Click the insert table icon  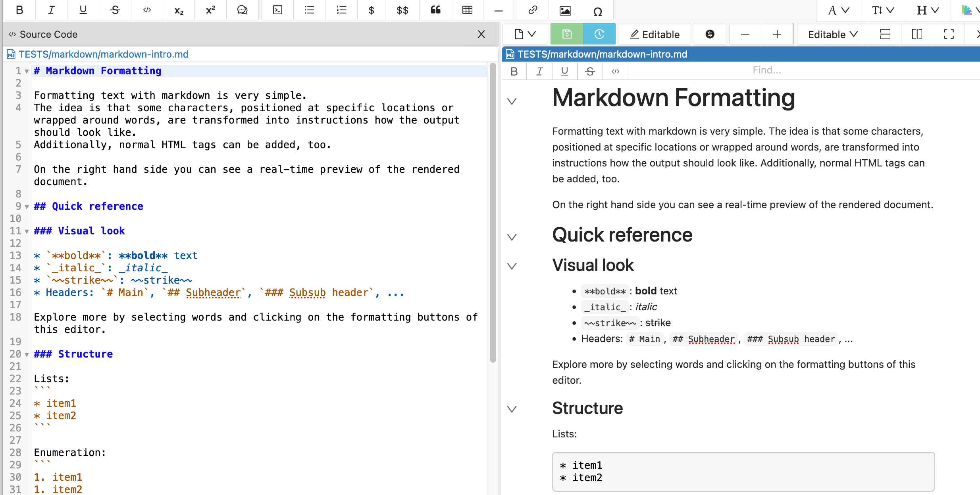(x=467, y=10)
